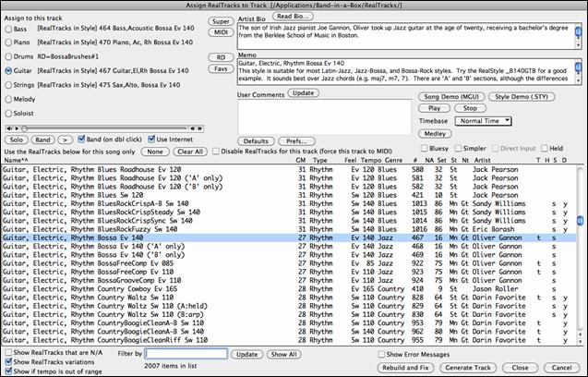Click the RealTracks list vertical scrollbar thumb

580,221
